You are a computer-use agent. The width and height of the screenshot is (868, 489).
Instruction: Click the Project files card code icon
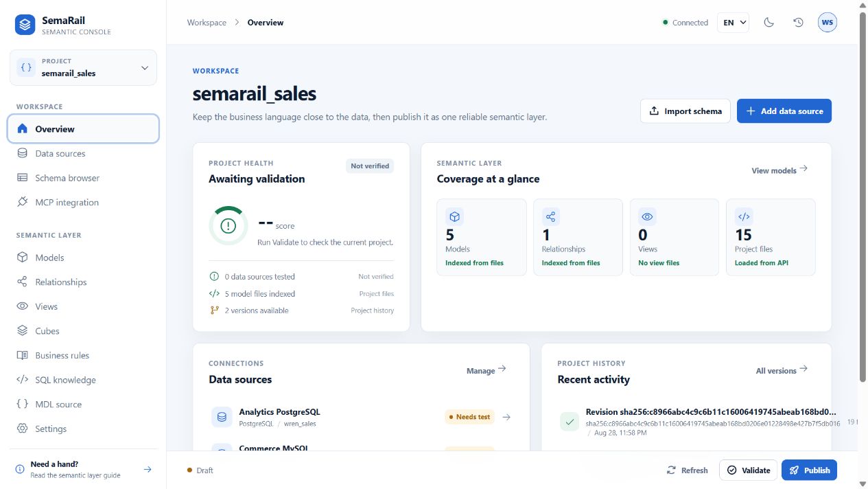pos(744,216)
